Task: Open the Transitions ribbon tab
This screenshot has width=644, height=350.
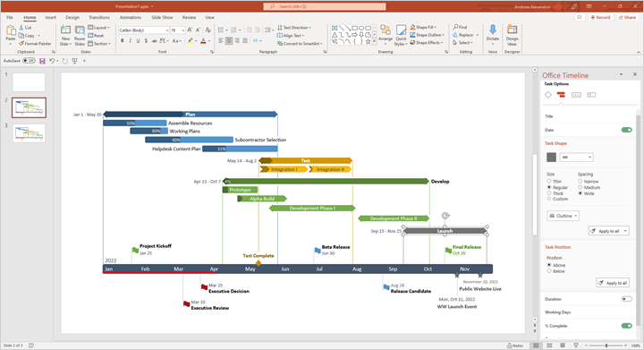Action: click(x=99, y=18)
